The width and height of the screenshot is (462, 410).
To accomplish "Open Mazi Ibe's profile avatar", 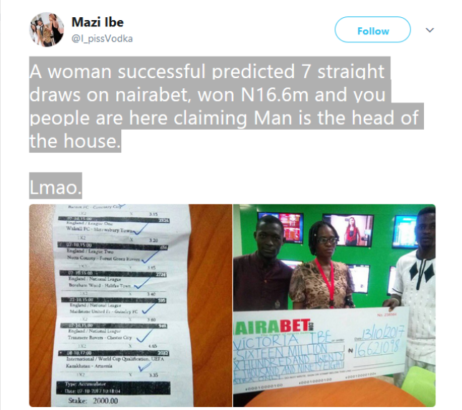I will (x=47, y=30).
